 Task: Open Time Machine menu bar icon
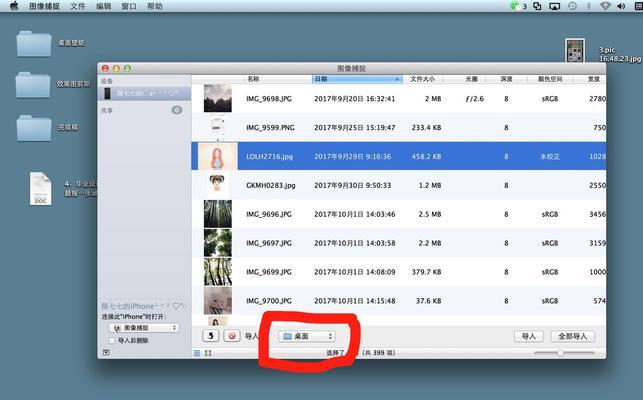[572, 6]
